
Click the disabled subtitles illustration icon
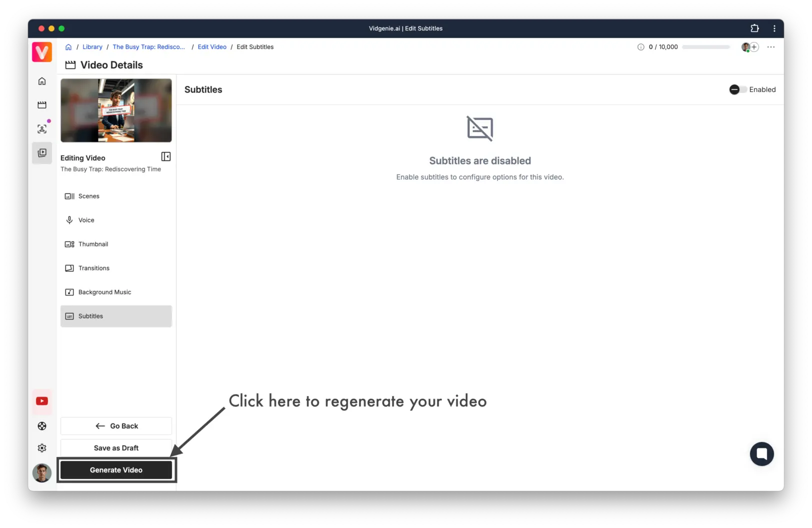tap(480, 128)
